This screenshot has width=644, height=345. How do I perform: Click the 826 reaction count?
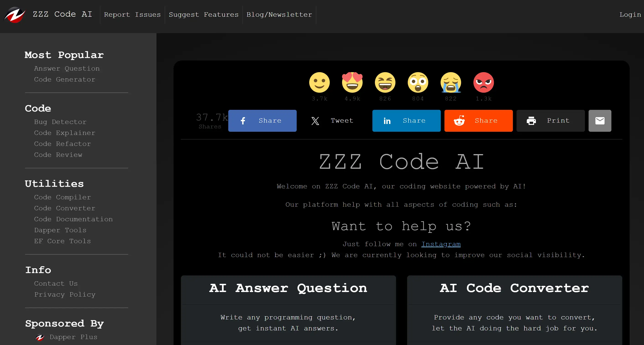pos(385,99)
